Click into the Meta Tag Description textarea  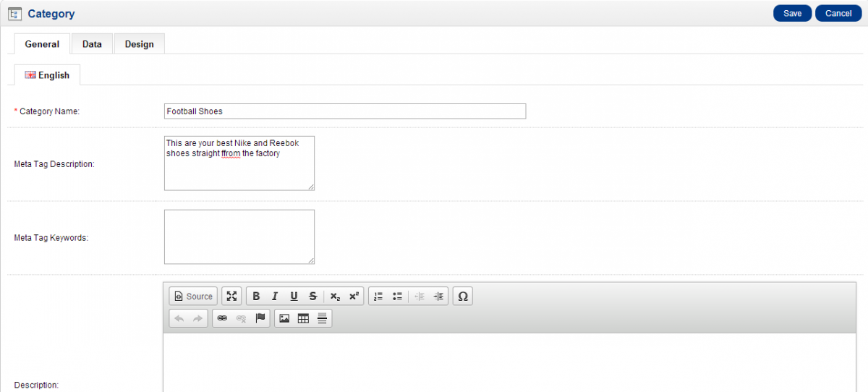[x=239, y=163]
